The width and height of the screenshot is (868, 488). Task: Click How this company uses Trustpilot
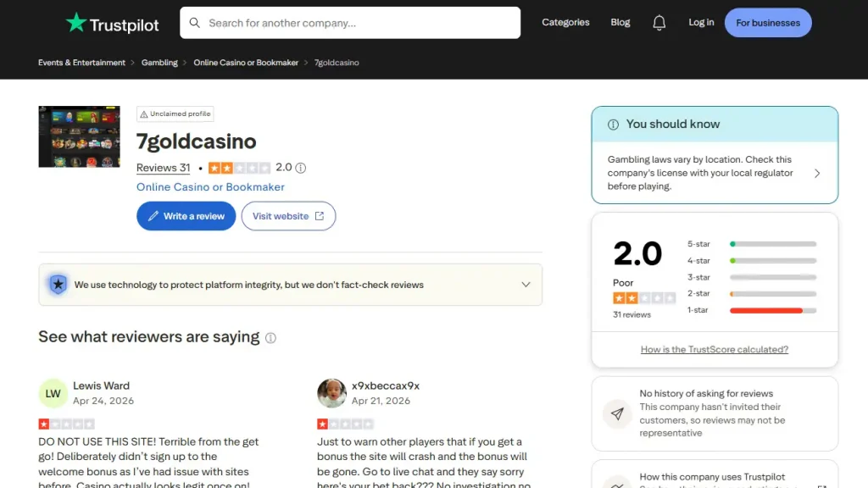tap(712, 477)
